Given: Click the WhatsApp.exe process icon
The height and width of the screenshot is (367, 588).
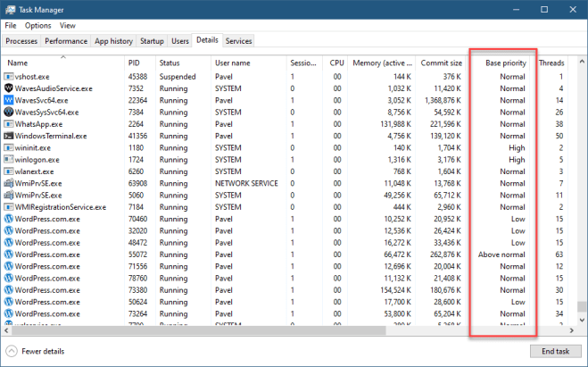Looking at the screenshot, I should [x=9, y=124].
